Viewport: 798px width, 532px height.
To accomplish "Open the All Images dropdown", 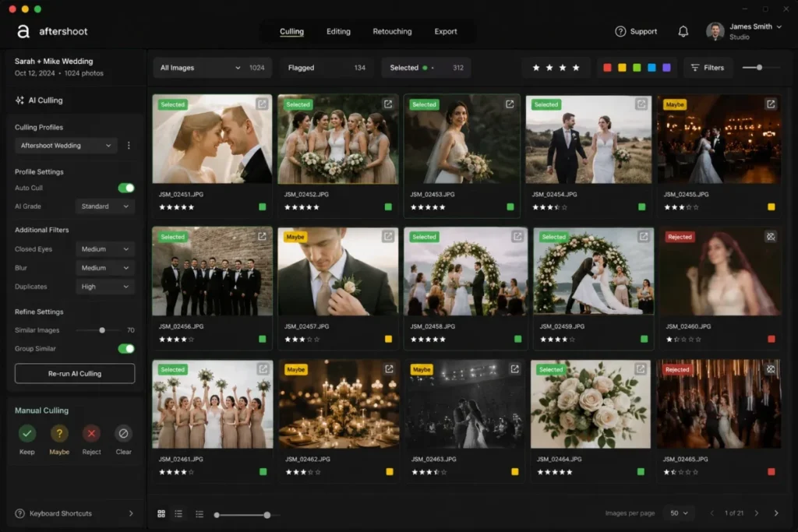I will tap(212, 68).
